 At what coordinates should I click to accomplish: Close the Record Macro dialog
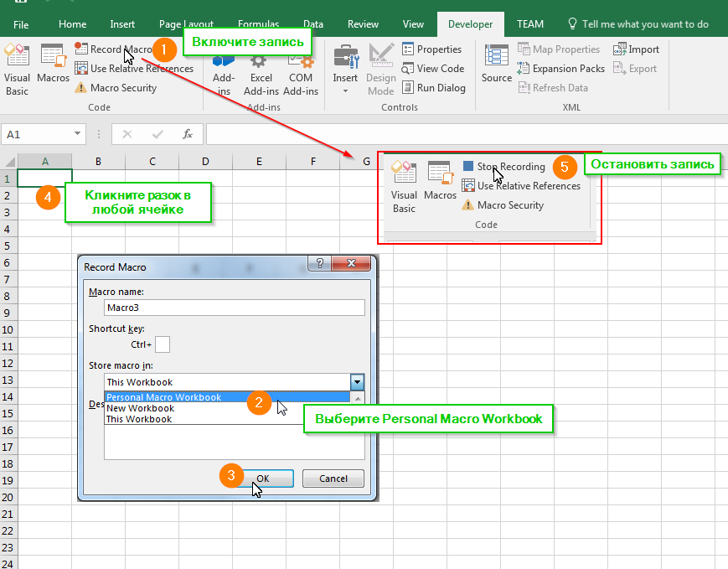[352, 263]
